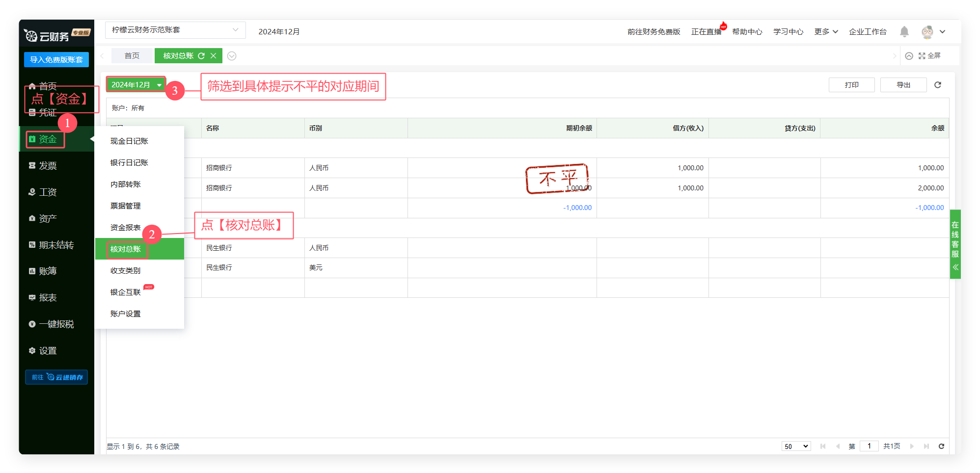This screenshot has height=473, width=980.
Task: Close the 核对总账 tab
Action: [x=214, y=56]
